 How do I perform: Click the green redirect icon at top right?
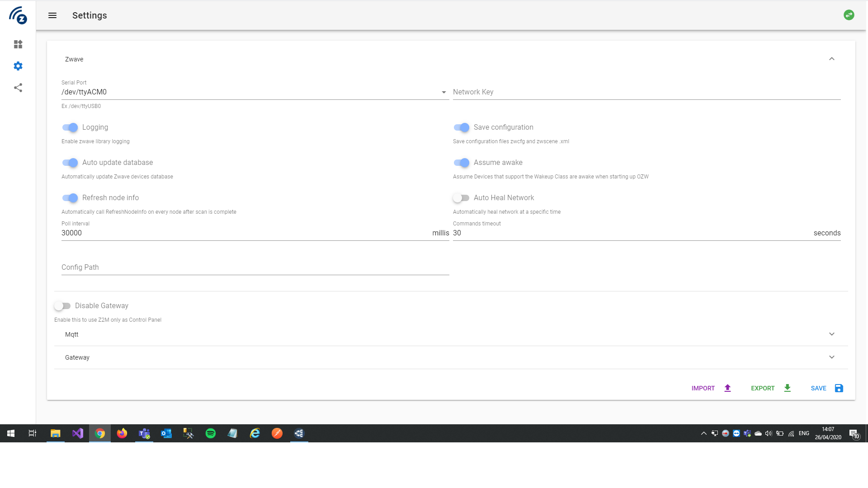click(849, 15)
